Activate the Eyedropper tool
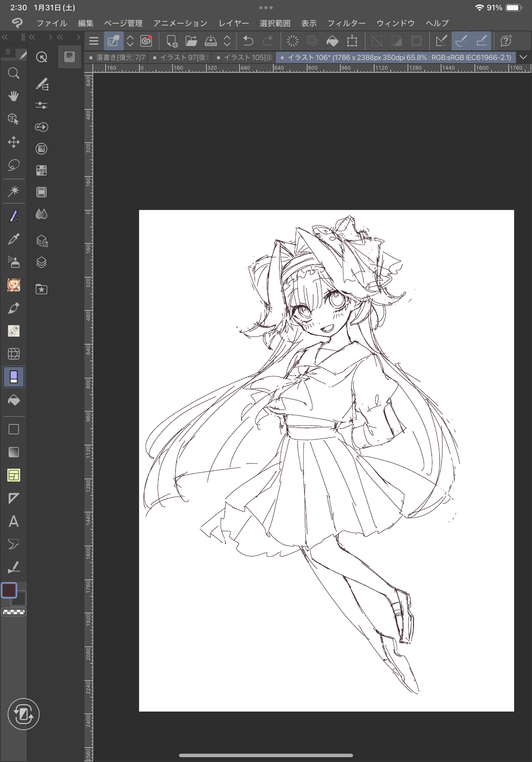The height and width of the screenshot is (762, 532). [14, 239]
